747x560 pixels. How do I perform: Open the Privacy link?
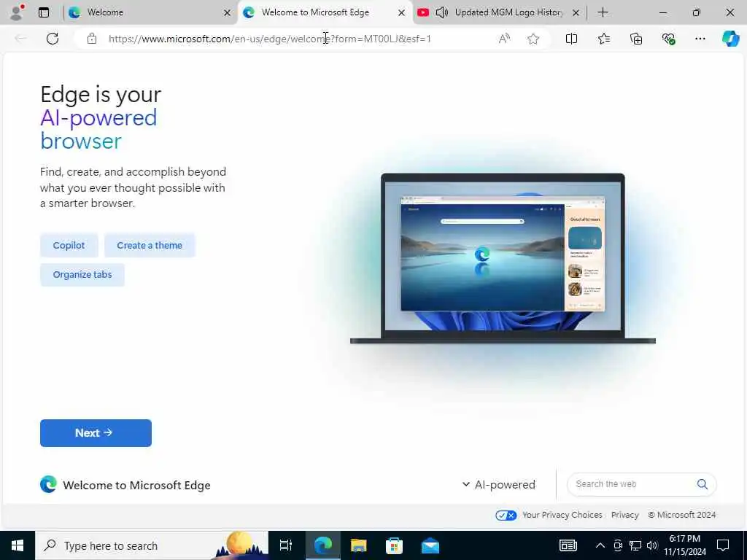[624, 515]
